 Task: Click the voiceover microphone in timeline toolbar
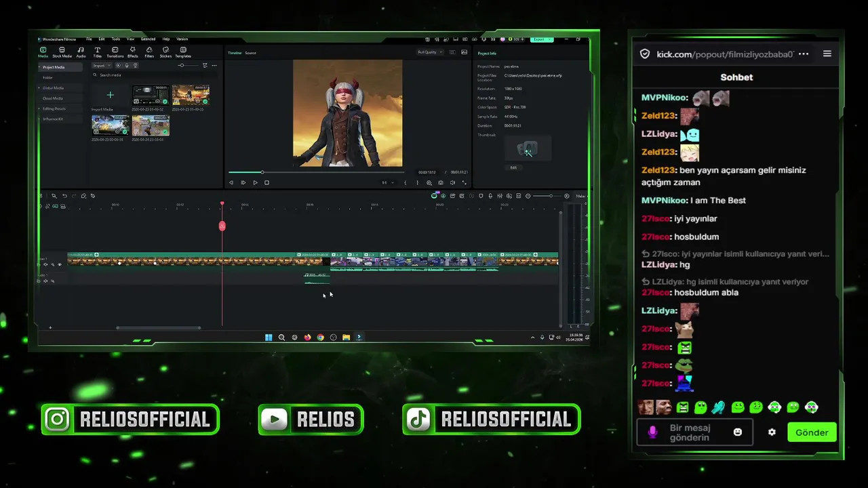point(490,196)
